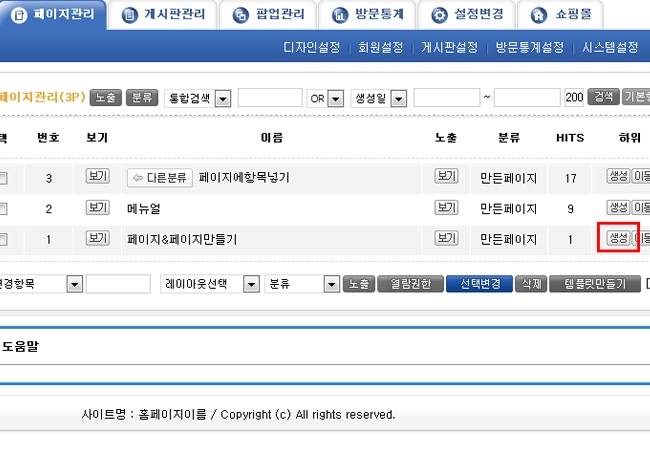
Task: Click the search keyword input field
Action: [270, 98]
